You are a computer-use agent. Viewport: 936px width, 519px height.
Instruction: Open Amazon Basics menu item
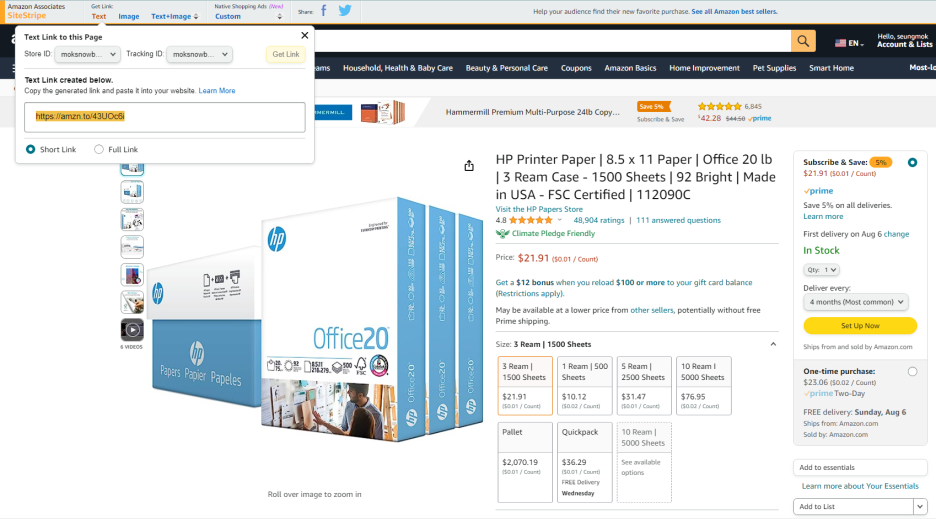click(x=630, y=68)
